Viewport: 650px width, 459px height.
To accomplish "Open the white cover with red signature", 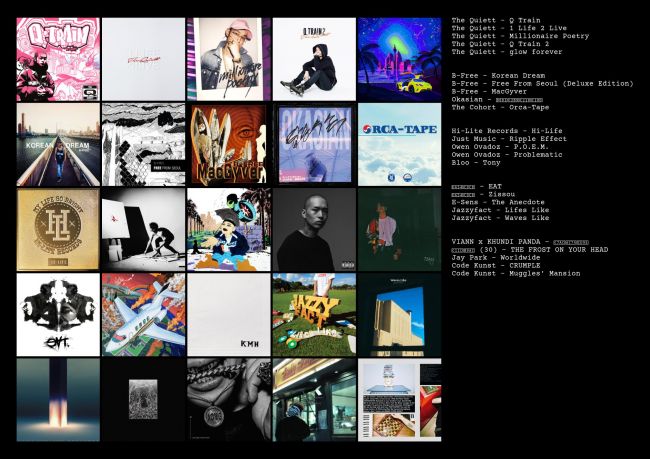I will click(x=143, y=59).
